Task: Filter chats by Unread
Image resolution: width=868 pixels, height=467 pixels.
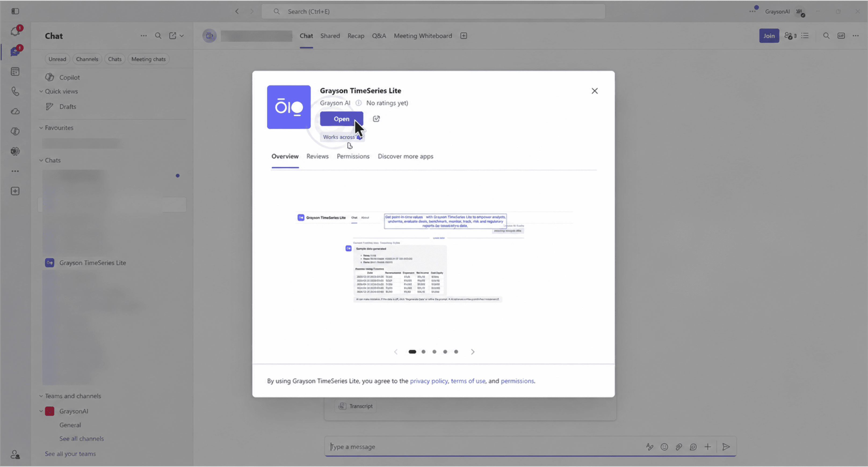Action: tap(57, 59)
